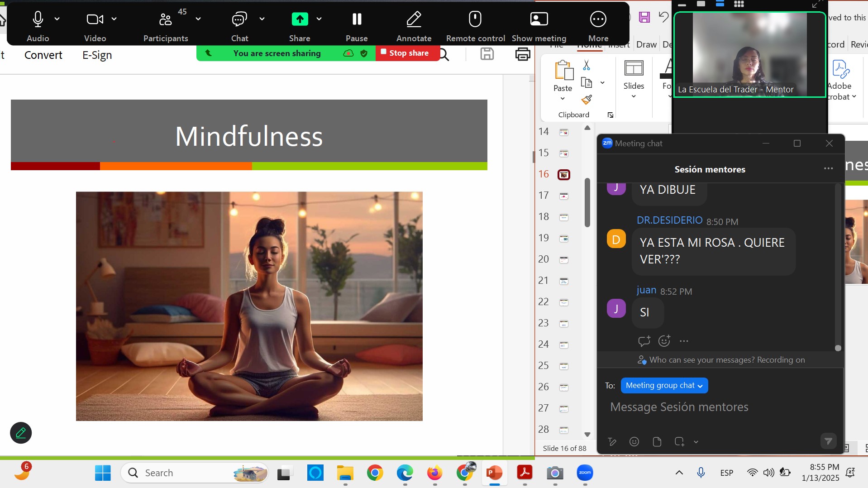Expand the Audio options arrow
Viewport: 868px width, 488px height.
pyautogui.click(x=57, y=19)
